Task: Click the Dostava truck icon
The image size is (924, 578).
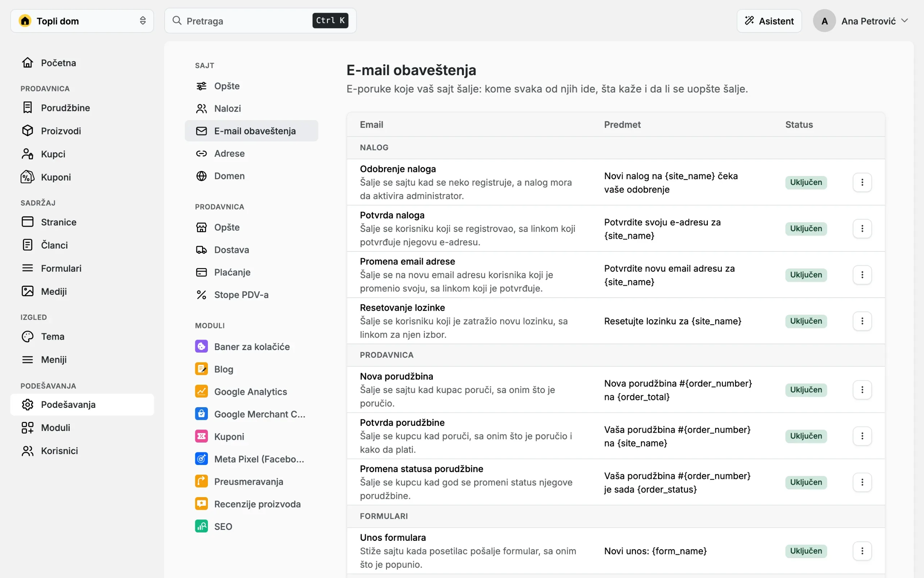Action: click(x=201, y=250)
